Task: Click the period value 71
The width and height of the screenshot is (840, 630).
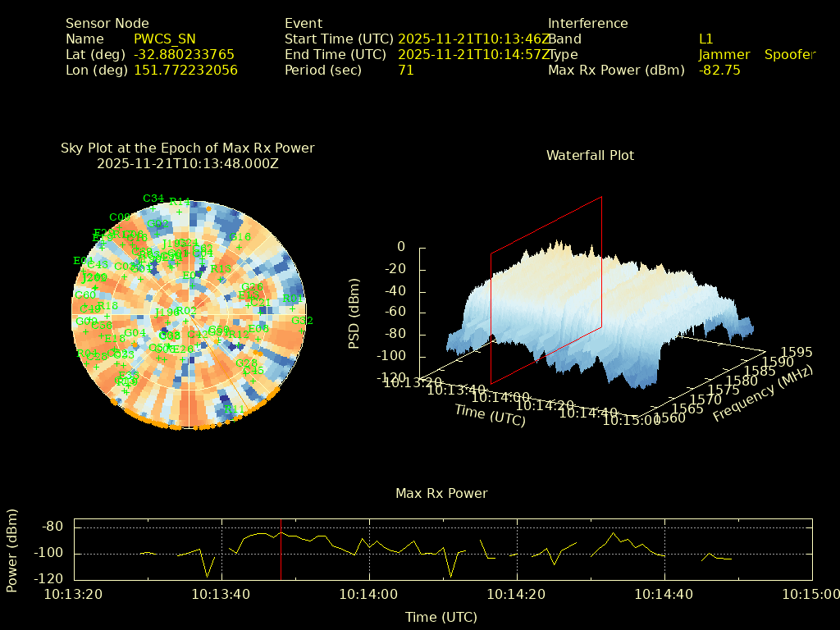Action: tap(405, 71)
